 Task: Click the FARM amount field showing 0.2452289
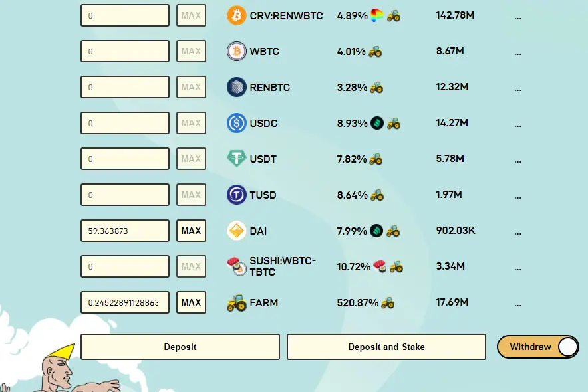tap(125, 302)
